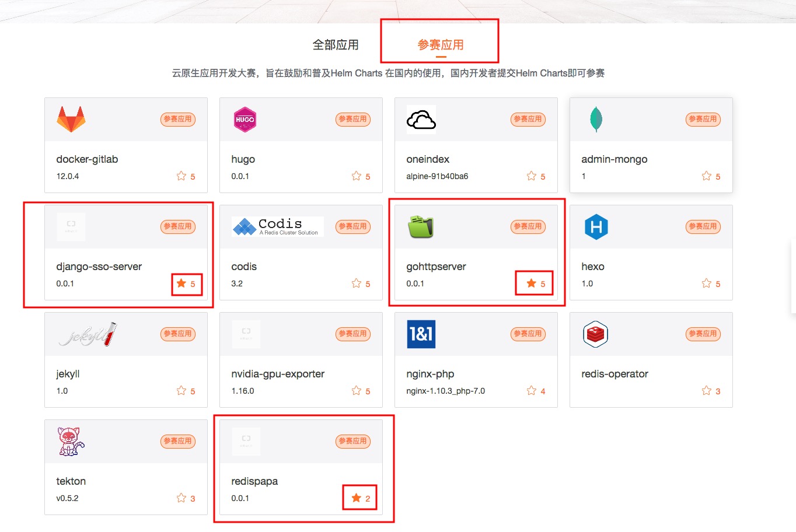Unstar the django-sso-server app

click(181, 283)
